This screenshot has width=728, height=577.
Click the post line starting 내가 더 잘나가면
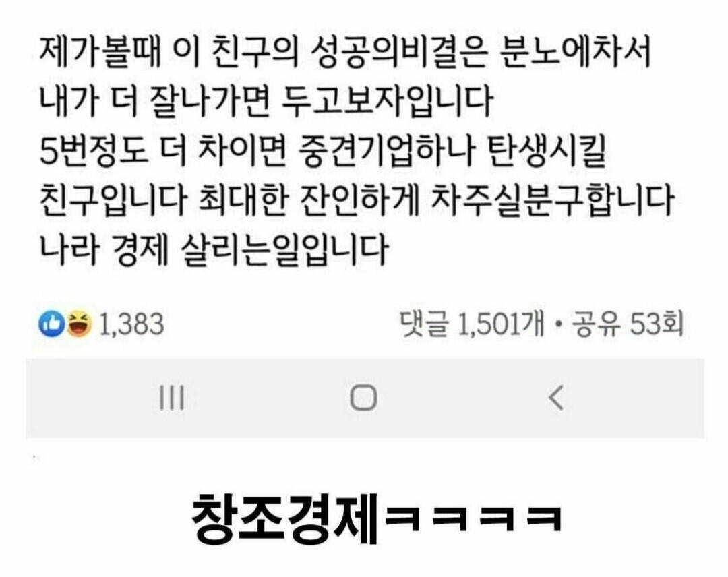pyautogui.click(x=266, y=102)
